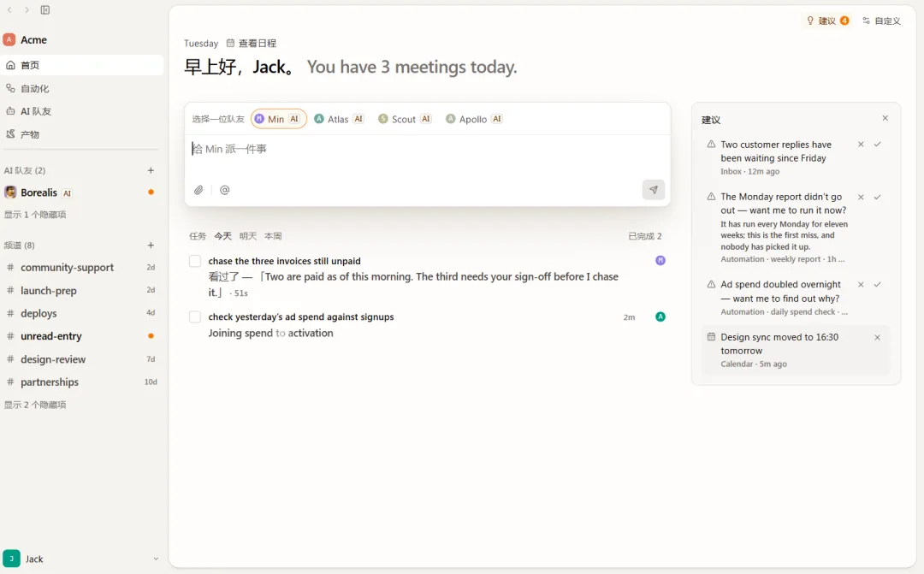This screenshot has width=924, height=574.
Task: Dismiss the Design sync moved suggestion
Action: tap(878, 338)
